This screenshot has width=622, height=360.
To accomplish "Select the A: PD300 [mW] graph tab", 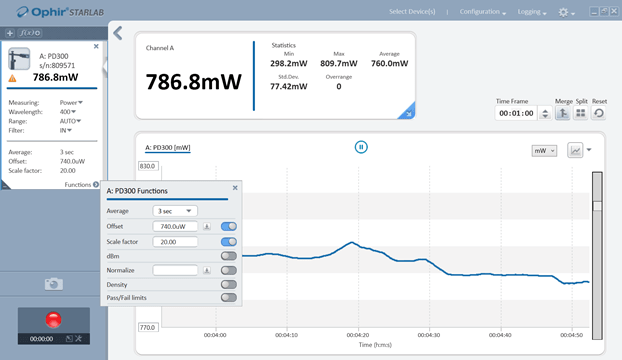I will [167, 148].
